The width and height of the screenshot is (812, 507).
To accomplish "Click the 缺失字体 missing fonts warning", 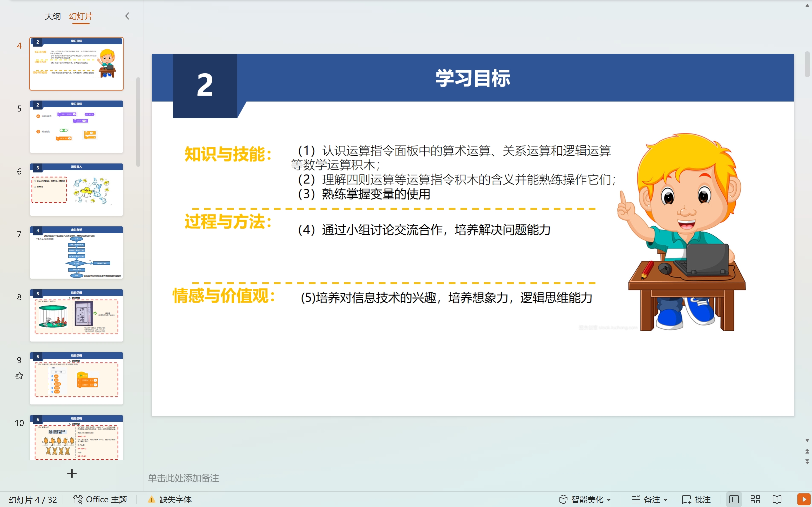I will tap(170, 500).
